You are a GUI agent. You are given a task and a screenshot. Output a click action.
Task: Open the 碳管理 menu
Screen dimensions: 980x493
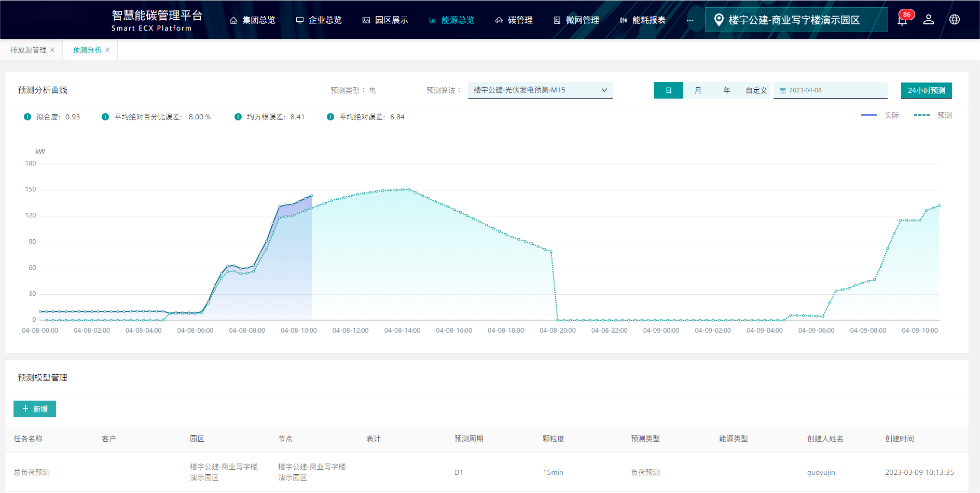click(x=514, y=20)
